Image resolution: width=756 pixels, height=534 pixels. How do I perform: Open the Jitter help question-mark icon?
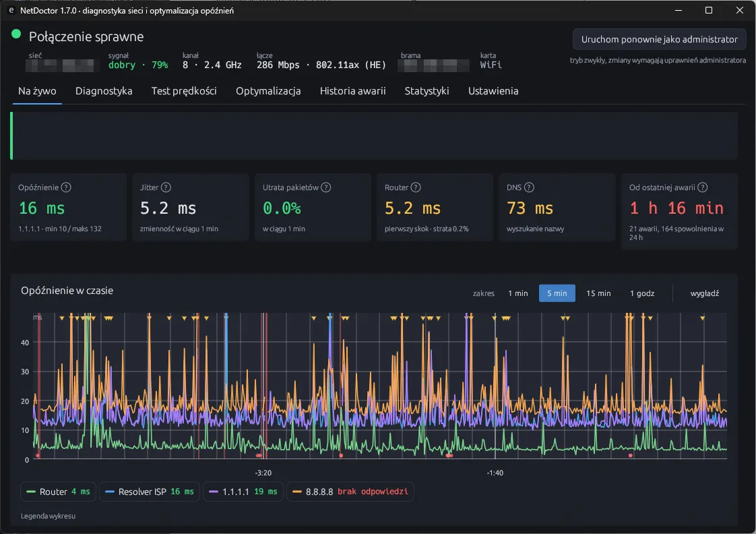[166, 187]
